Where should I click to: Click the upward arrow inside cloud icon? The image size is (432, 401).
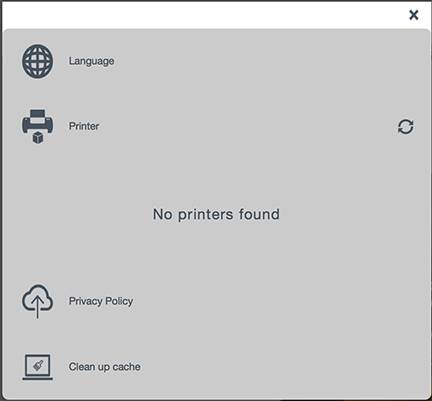tap(37, 307)
